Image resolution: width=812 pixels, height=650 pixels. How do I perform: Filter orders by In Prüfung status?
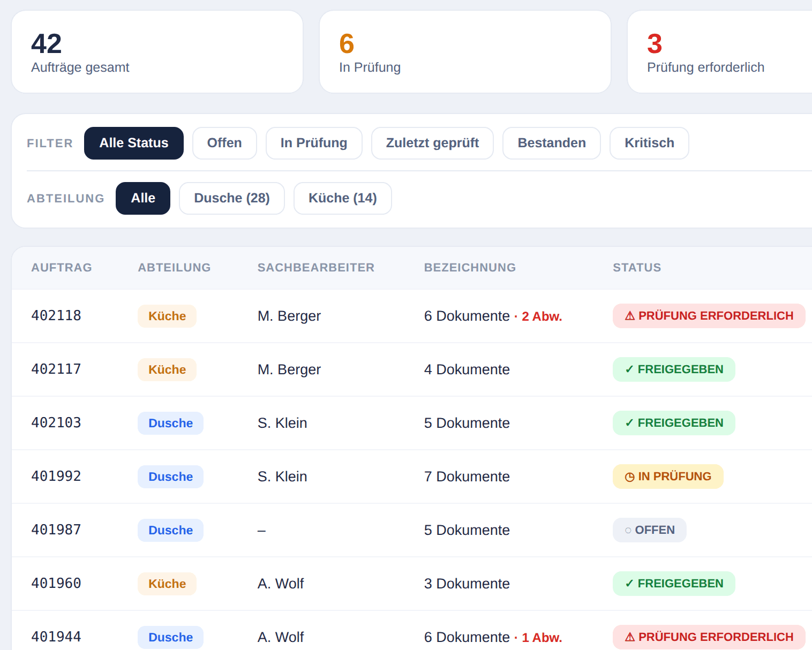(x=314, y=143)
